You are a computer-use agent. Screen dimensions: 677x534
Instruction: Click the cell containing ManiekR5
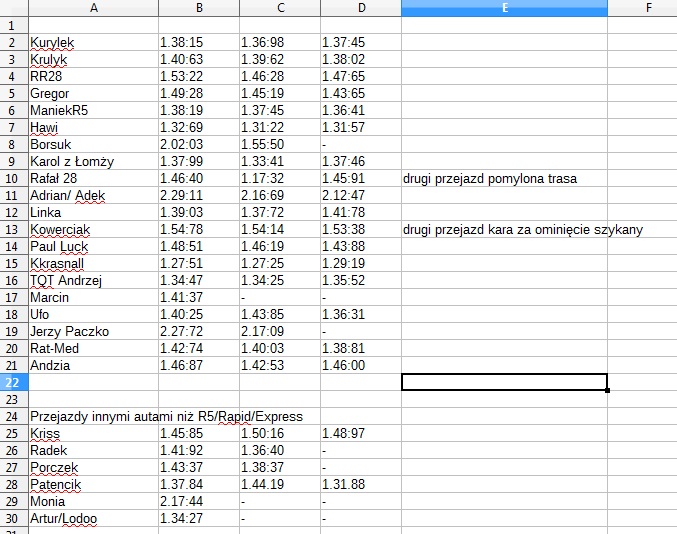(93, 111)
